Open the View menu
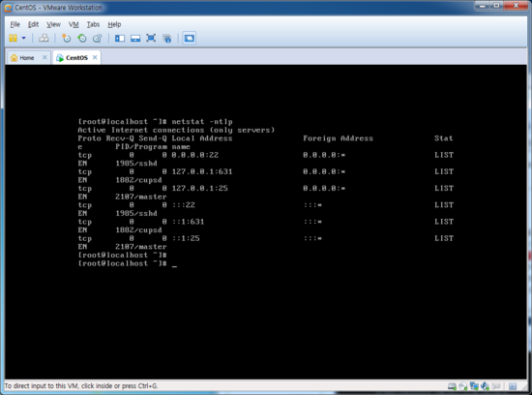This screenshot has width=532, height=395. (x=53, y=24)
